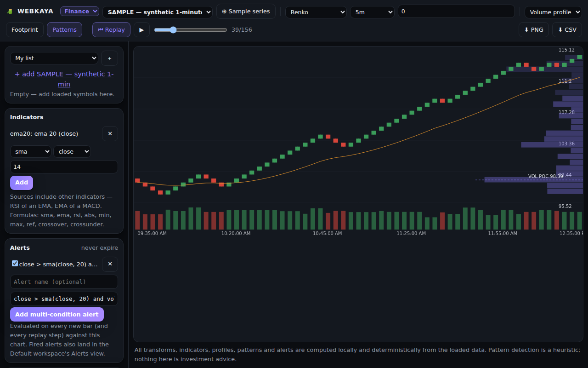Delete the close > sma alert

(110, 264)
